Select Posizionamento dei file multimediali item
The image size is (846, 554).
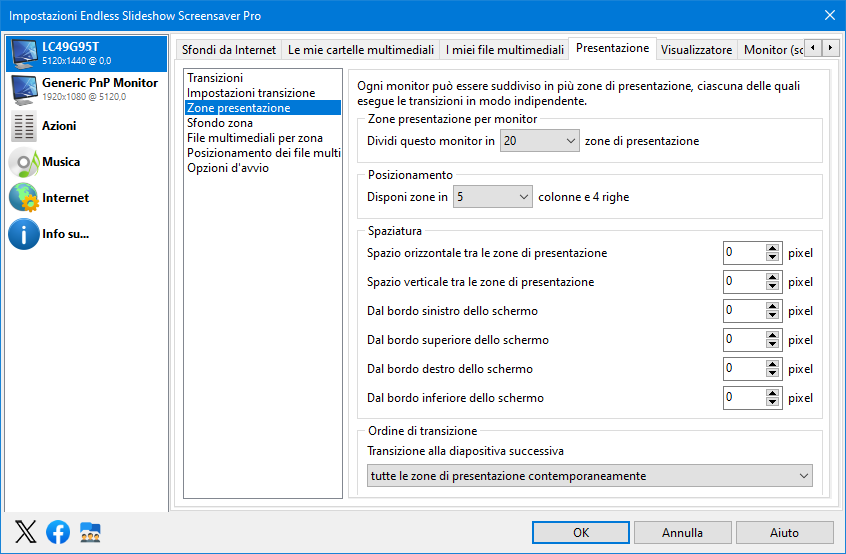coord(263,153)
